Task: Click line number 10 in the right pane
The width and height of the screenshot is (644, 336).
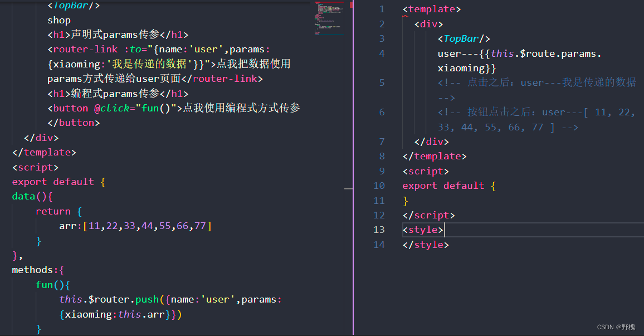Action: (379, 185)
